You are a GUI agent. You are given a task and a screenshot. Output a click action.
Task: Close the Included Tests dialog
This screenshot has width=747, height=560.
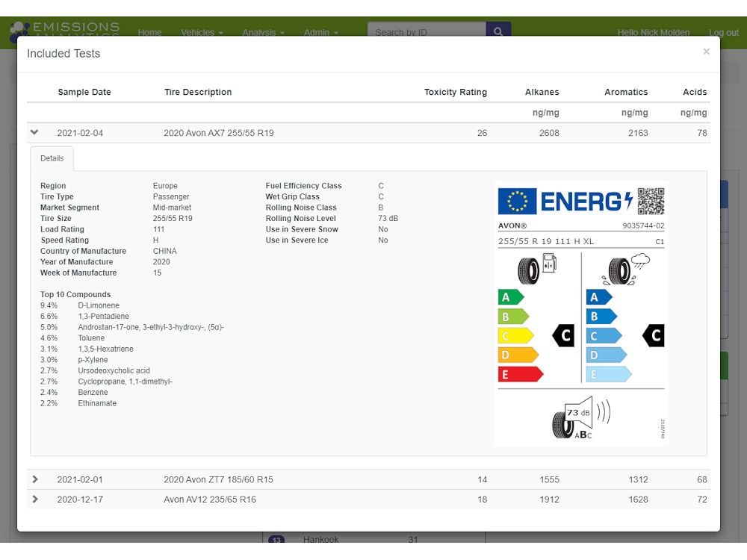pyautogui.click(x=706, y=52)
